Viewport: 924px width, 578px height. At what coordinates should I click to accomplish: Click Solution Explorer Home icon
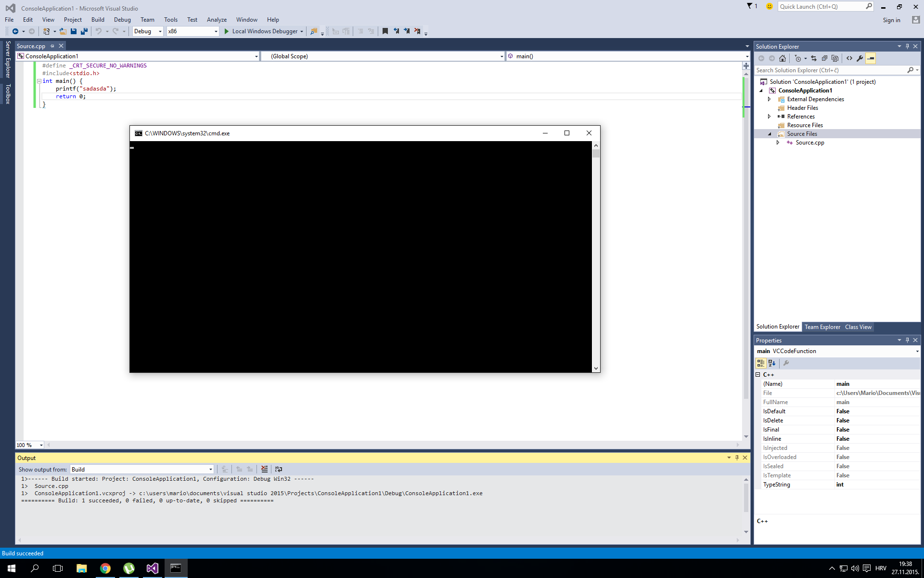coord(783,58)
